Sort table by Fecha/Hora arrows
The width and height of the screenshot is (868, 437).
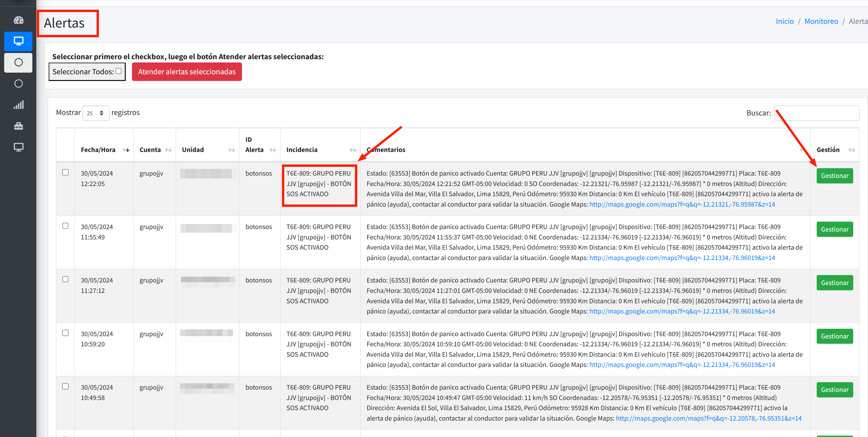126,150
